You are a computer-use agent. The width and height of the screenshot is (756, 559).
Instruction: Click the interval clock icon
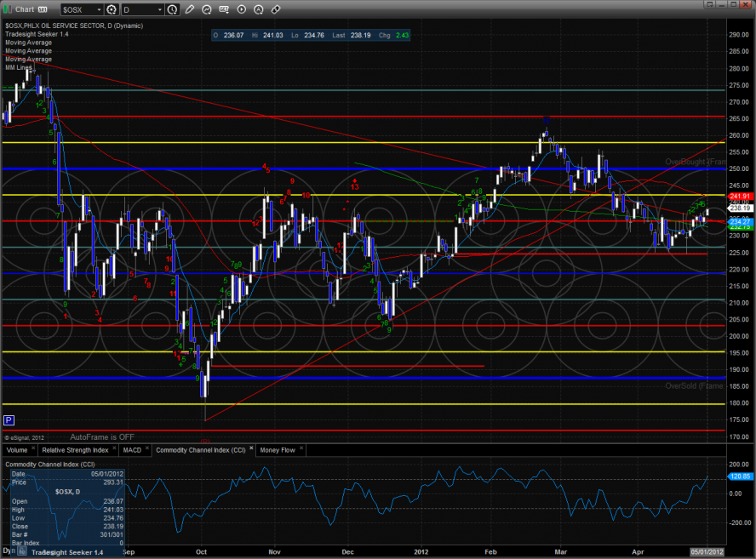[x=173, y=9]
